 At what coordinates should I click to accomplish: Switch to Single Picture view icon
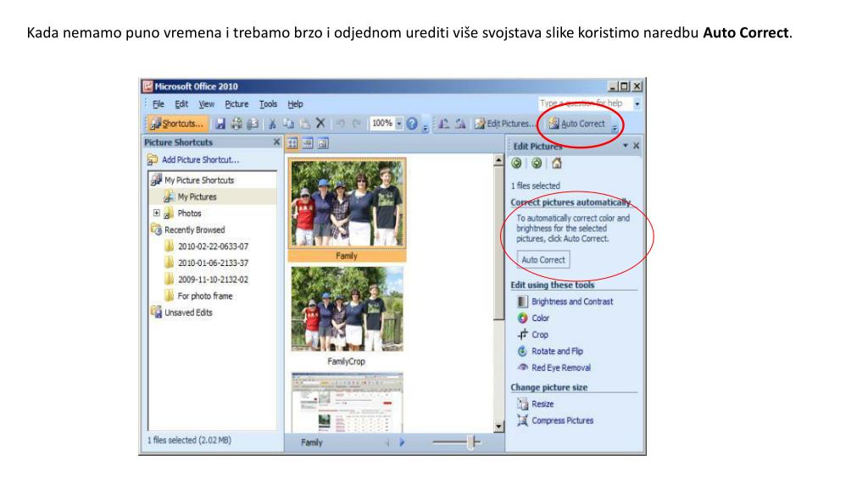(x=323, y=144)
